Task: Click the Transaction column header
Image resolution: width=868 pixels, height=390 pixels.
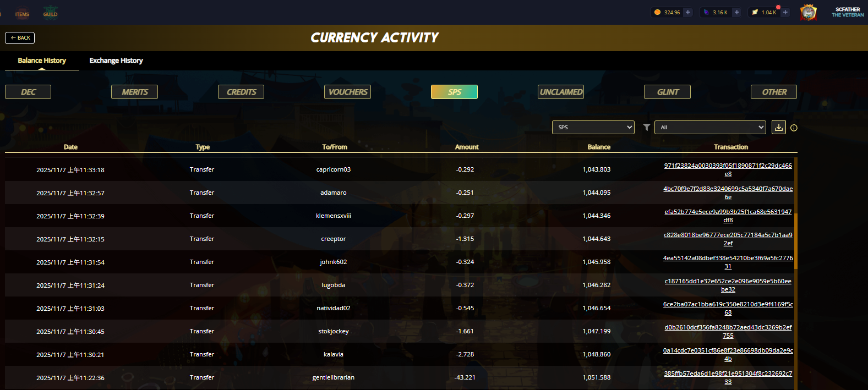Action: click(x=731, y=147)
